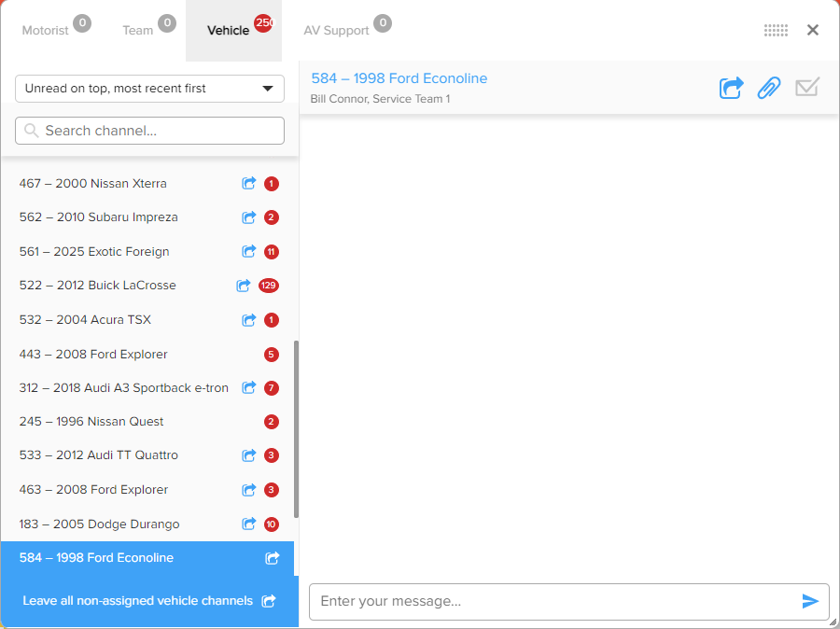
Task: Leave the 467 – 2000 Nissan Xterra channel
Action: (248, 183)
